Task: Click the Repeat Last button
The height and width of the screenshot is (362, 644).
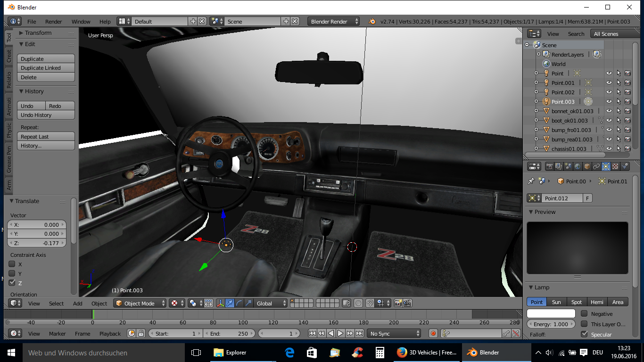Action: 46,137
